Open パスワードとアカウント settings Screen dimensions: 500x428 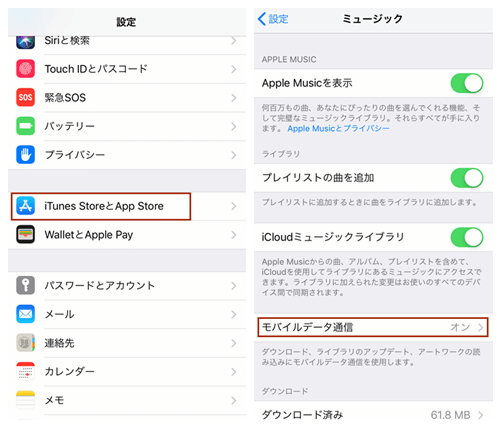[x=127, y=286]
